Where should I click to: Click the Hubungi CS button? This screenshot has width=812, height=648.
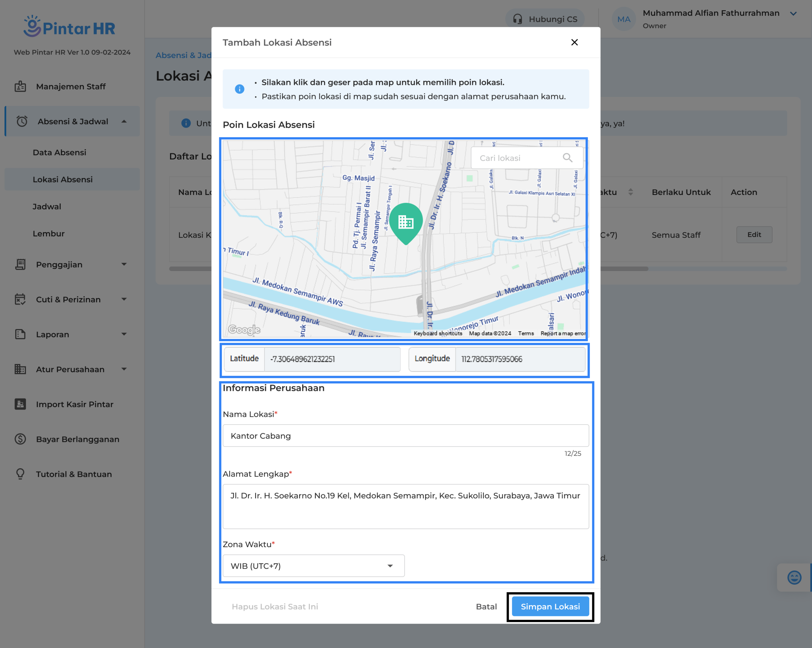545,19
